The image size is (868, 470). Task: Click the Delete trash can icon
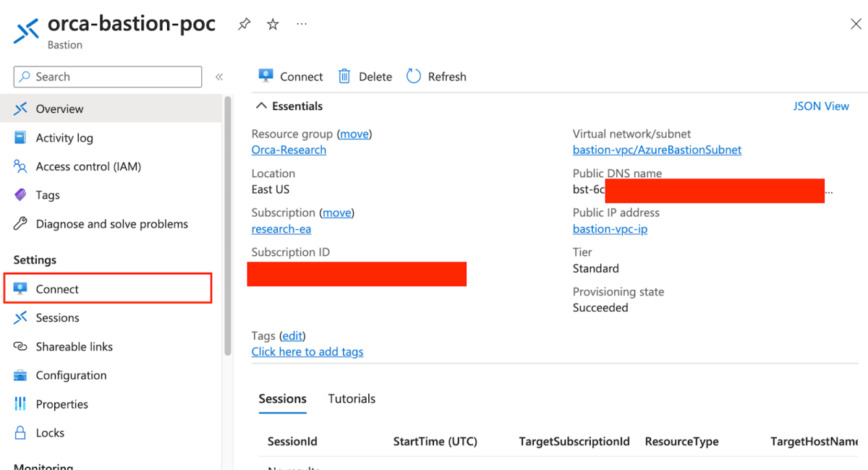(344, 76)
